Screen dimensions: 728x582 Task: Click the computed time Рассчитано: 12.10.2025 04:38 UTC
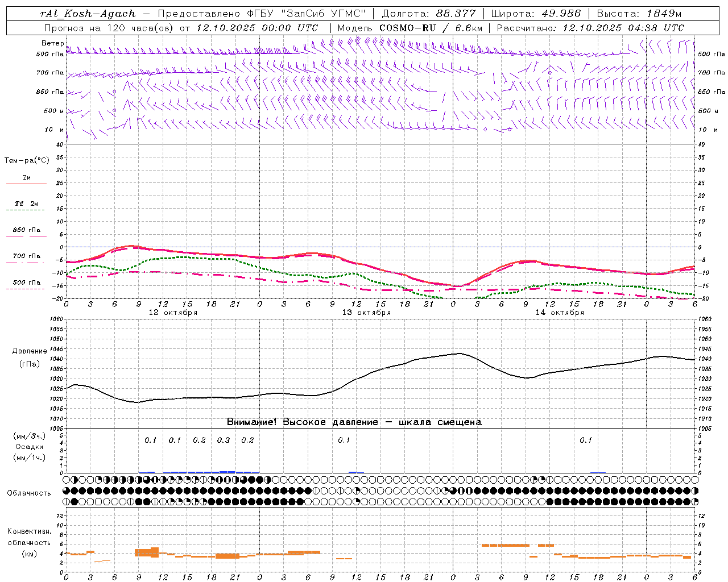pyautogui.click(x=590, y=28)
